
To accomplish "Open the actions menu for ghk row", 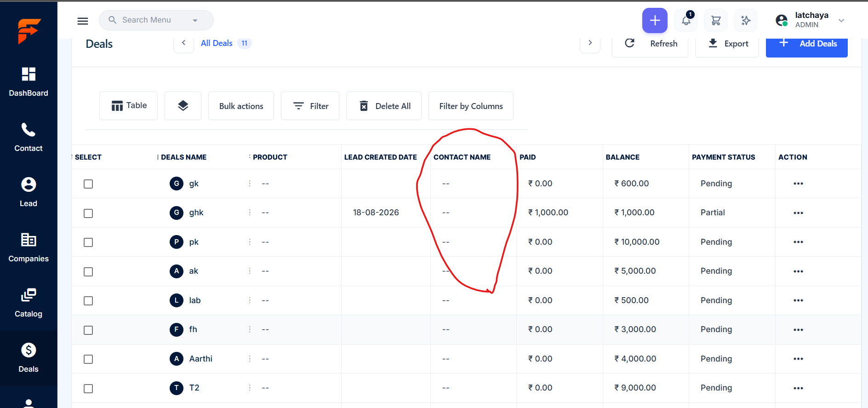I will click(x=798, y=213).
